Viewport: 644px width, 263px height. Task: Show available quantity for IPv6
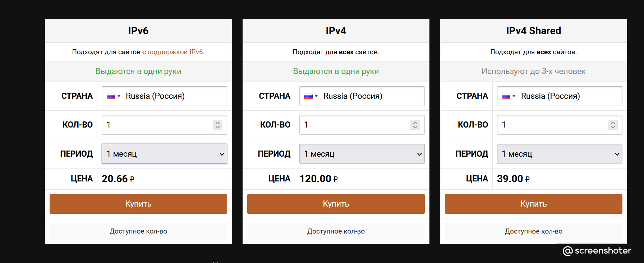click(138, 231)
